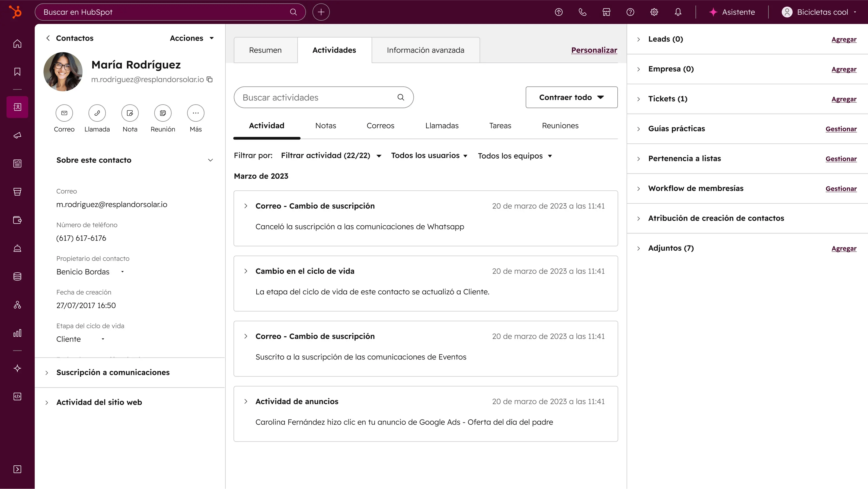Click the Más three-dots action icon
The image size is (868, 489).
coord(196,113)
